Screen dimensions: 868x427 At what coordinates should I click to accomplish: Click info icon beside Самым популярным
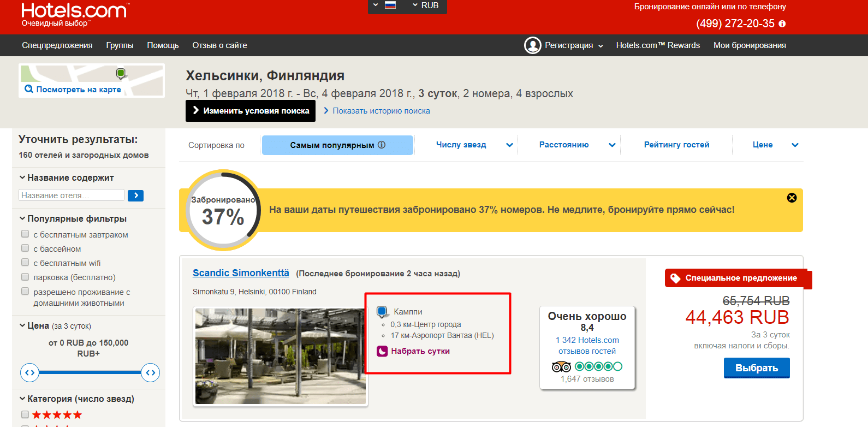(382, 145)
